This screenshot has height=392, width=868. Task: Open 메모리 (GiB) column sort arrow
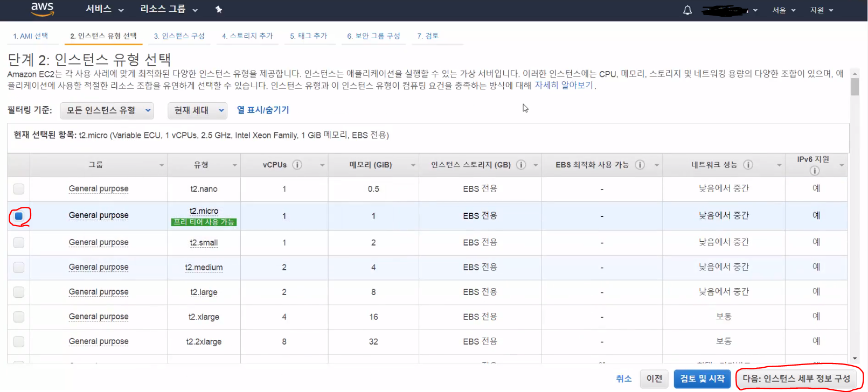tap(413, 165)
